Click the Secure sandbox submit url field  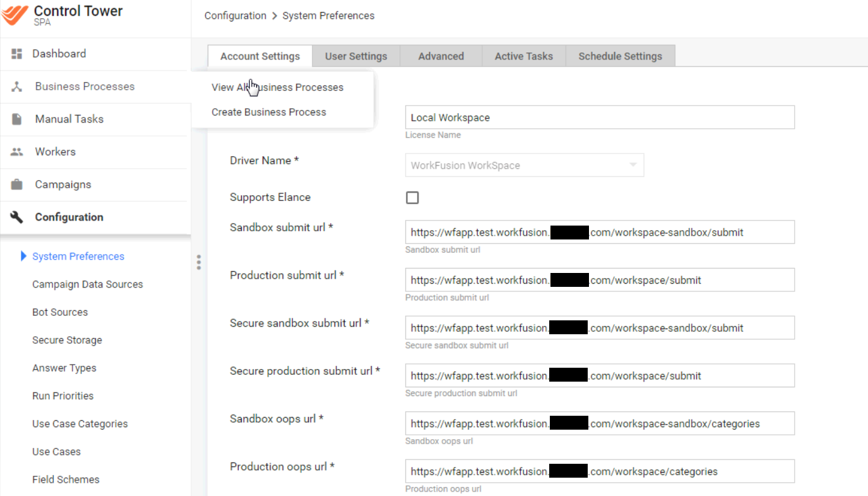coord(600,328)
